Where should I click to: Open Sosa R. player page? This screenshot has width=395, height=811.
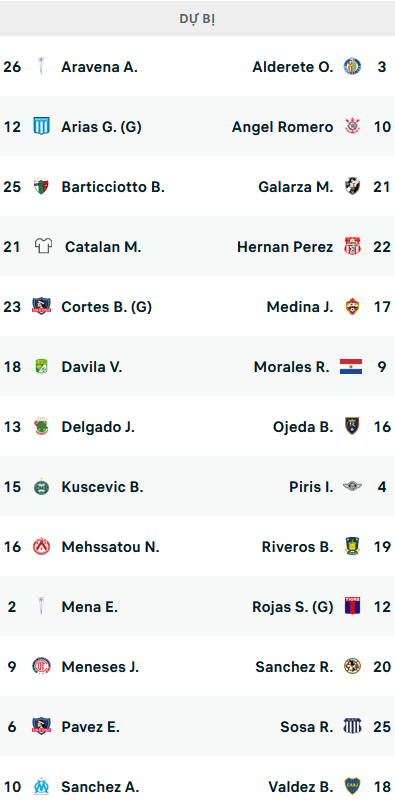[307, 727]
